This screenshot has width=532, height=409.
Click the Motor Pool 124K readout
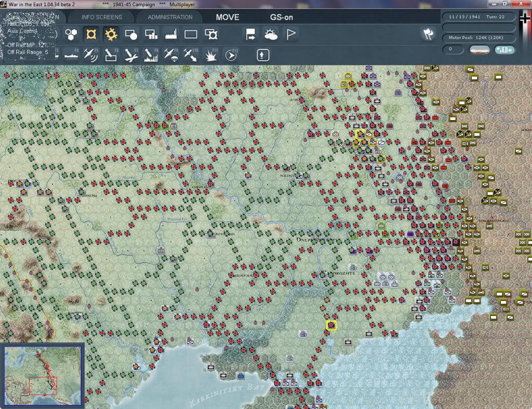point(478,37)
